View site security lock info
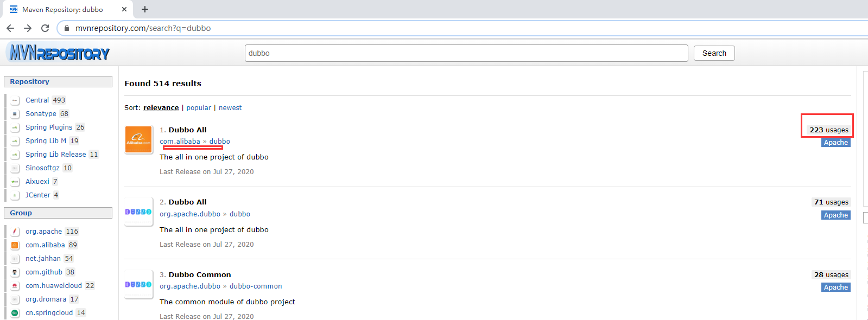This screenshot has height=320, width=868. click(x=67, y=28)
